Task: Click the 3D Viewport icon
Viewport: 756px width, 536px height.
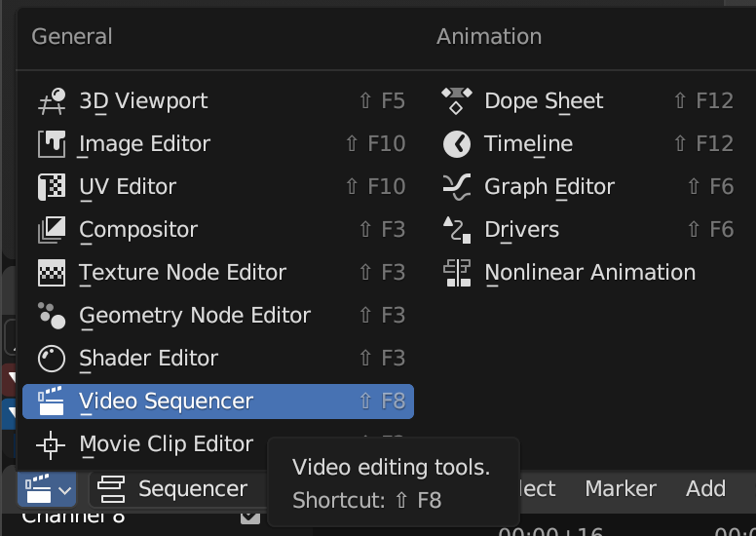Action: 52,101
